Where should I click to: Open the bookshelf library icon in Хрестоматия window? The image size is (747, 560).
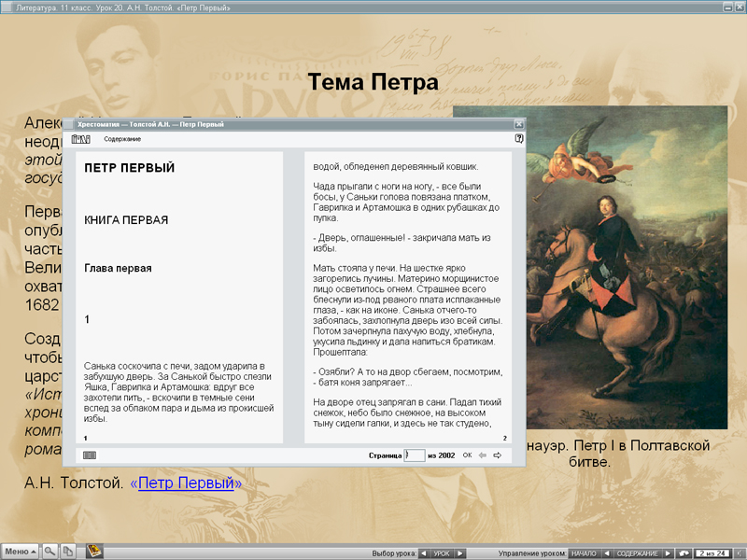pos(82,138)
